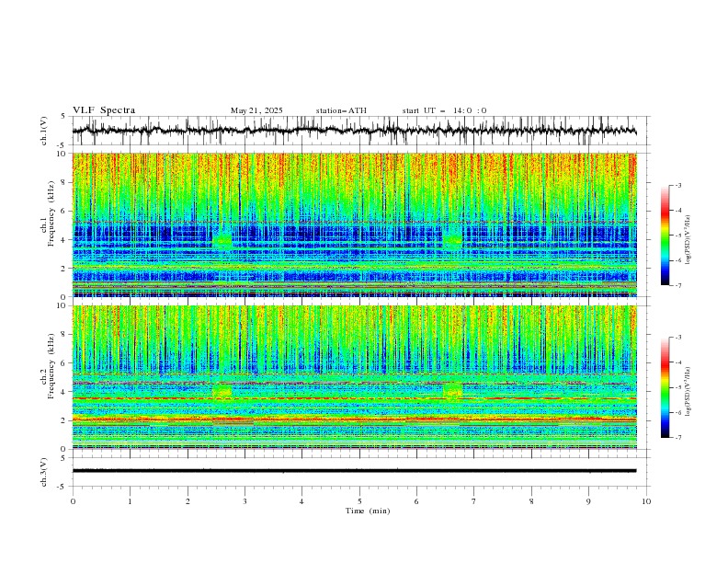
Task: Click the "ch.3(V)" waveform axis label
Action: pos(44,472)
